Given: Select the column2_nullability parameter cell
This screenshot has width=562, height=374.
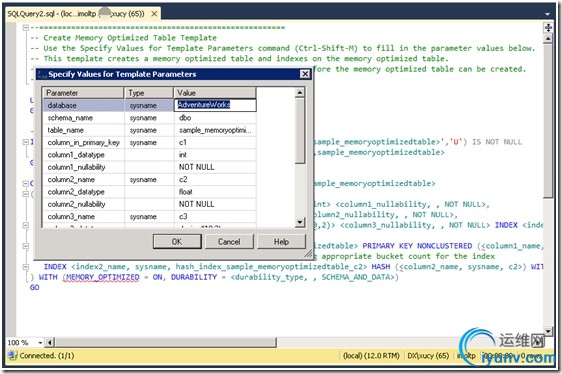Looking at the screenshot, I should (84, 204).
